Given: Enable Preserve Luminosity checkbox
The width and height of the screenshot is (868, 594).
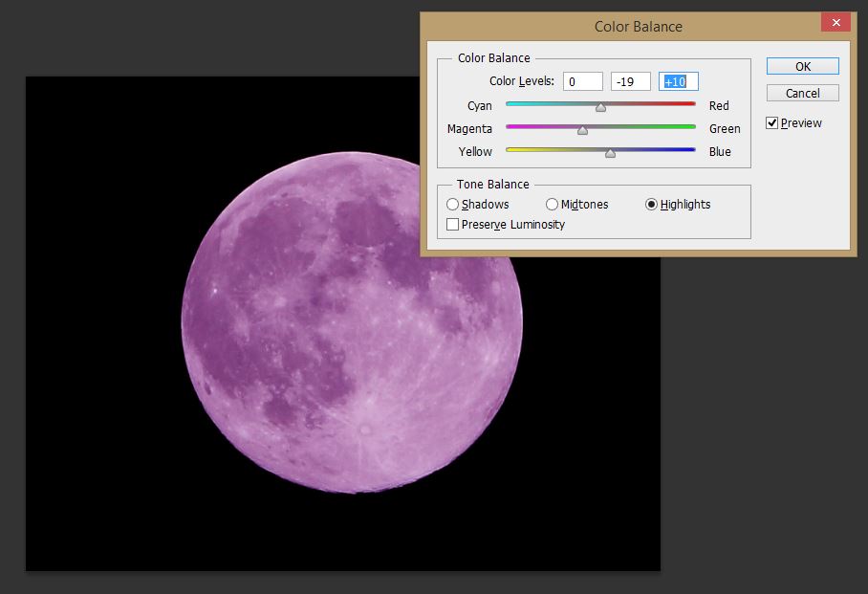Looking at the screenshot, I should point(453,225).
